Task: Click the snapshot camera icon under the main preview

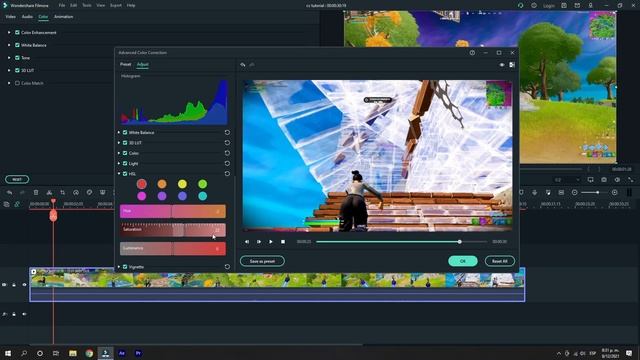Action: point(604,180)
